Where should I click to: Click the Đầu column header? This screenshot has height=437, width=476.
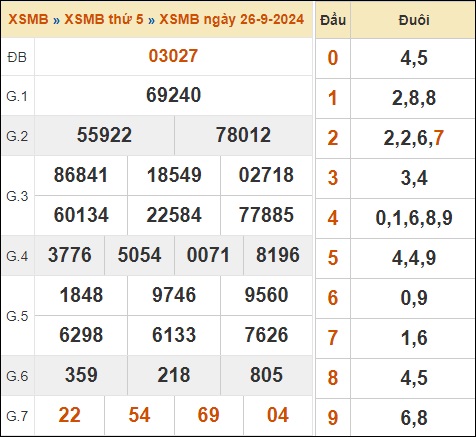pyautogui.click(x=333, y=20)
